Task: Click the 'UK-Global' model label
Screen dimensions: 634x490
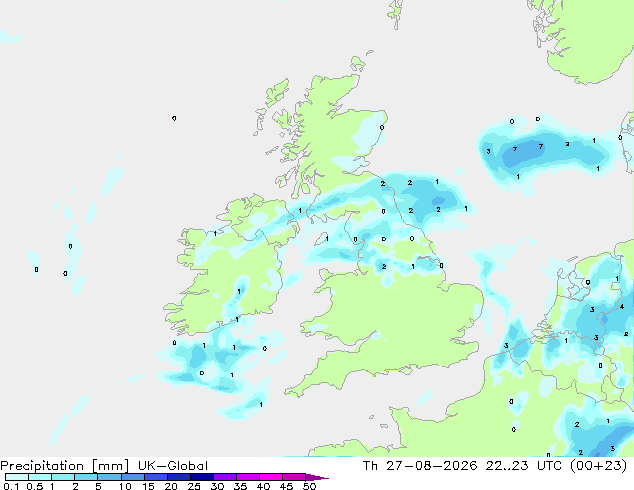Action: (x=173, y=466)
